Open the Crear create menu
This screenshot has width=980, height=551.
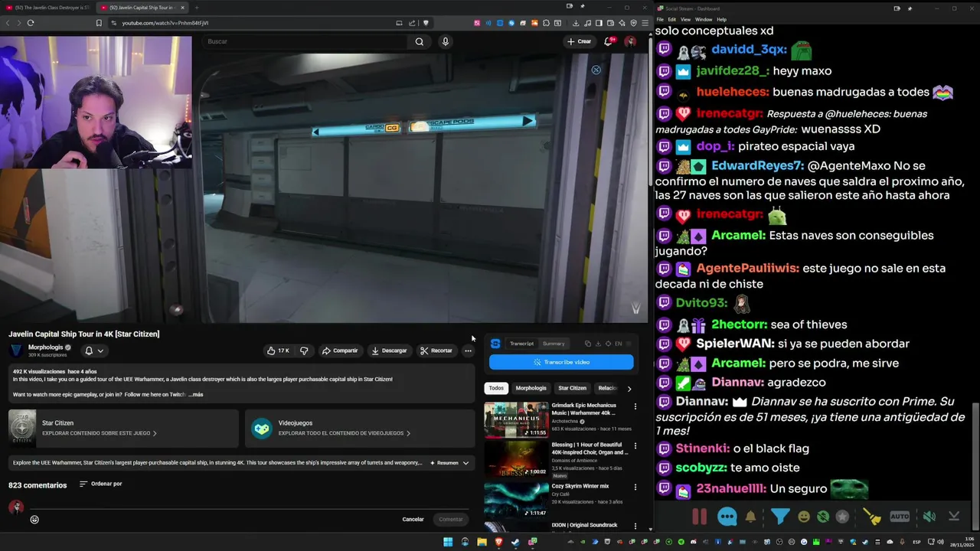point(580,41)
